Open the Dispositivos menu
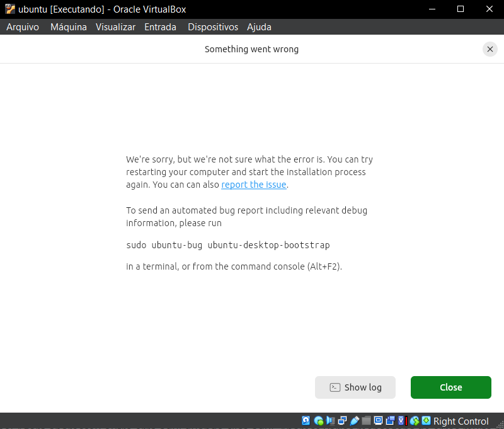Viewport: 504px width, 429px height. [x=213, y=27]
